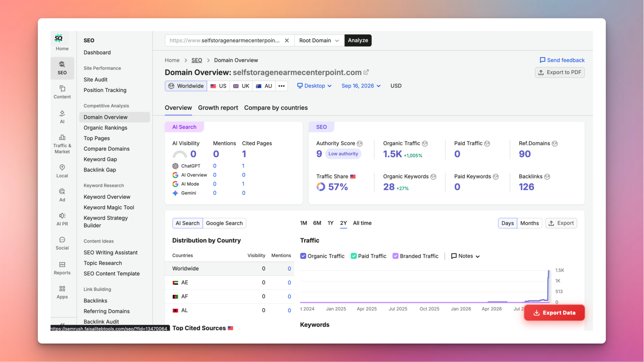Show more country options ellipsis
The width and height of the screenshot is (644, 362).
(281, 86)
